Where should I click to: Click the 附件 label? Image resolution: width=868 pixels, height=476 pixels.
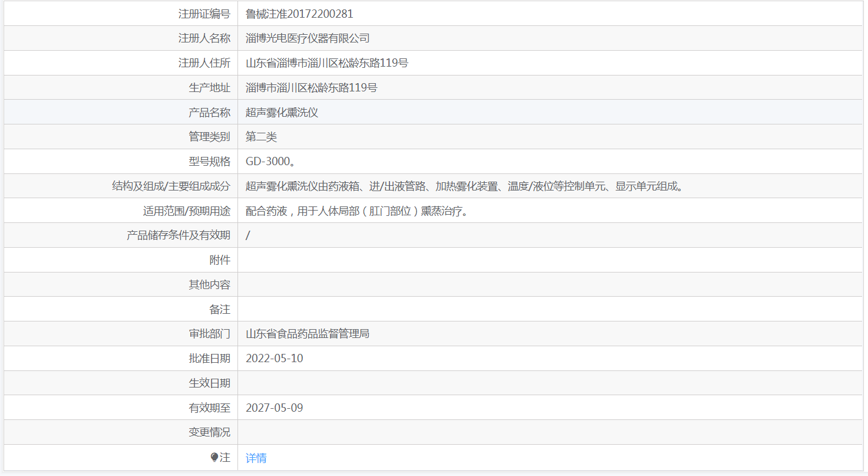point(220,260)
